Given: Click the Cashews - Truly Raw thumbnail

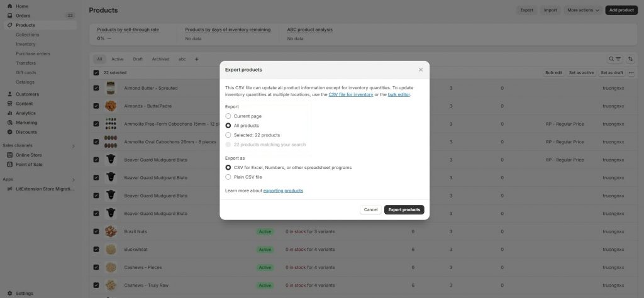Looking at the screenshot, I should pos(111,285).
